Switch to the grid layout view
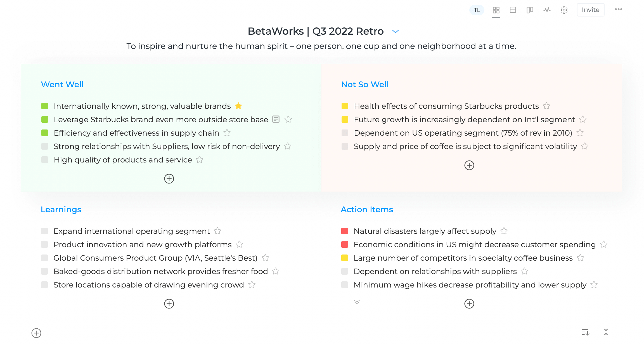Image resolution: width=644 pixels, height=344 pixels. [x=496, y=10]
